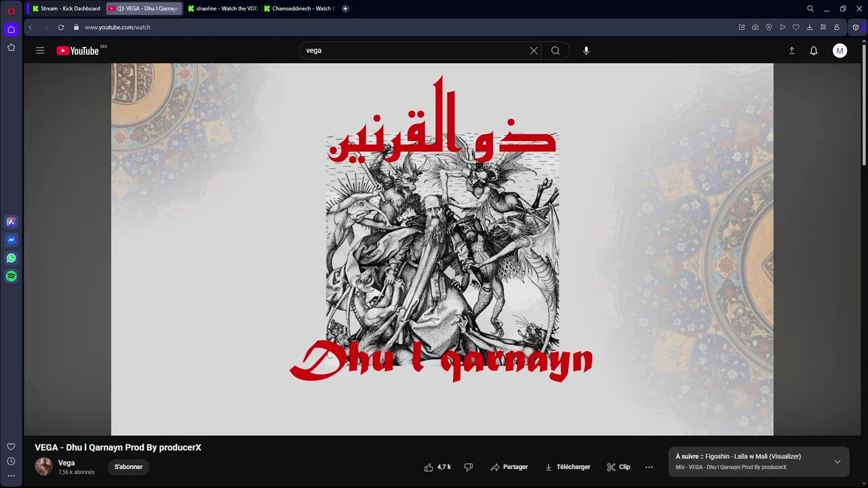Screen dimensions: 868x488
Task: Open the Opera home sidebar button
Action: point(11,29)
